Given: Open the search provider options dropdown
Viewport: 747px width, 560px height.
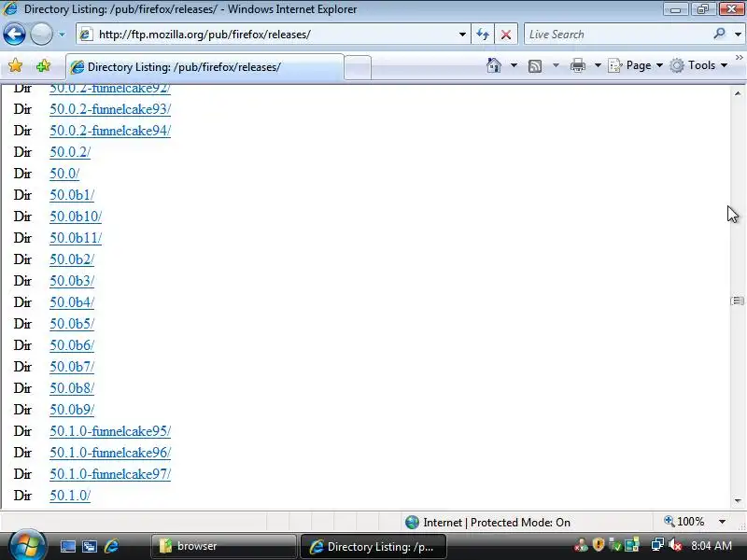Looking at the screenshot, I should click(738, 35).
